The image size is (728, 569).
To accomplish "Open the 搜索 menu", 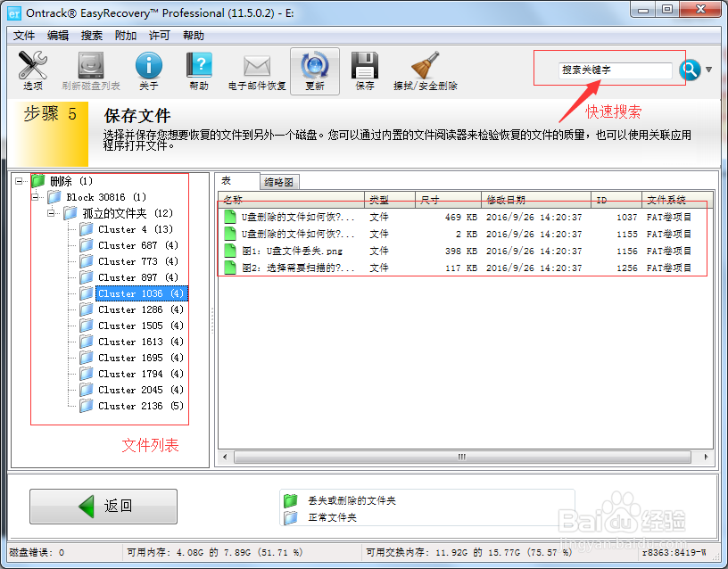I will tap(92, 36).
